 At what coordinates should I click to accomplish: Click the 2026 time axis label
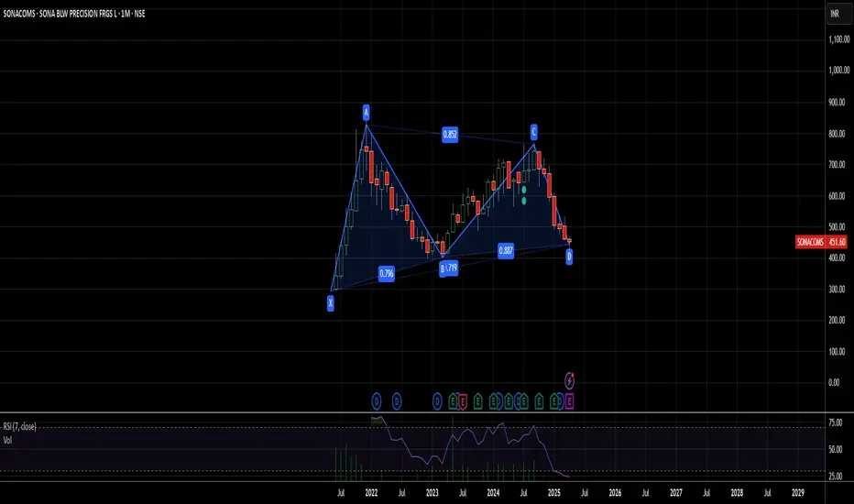point(615,493)
